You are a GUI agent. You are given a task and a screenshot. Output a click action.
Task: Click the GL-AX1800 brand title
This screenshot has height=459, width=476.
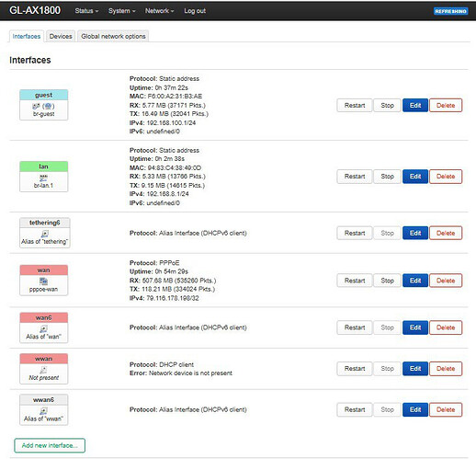35,10
